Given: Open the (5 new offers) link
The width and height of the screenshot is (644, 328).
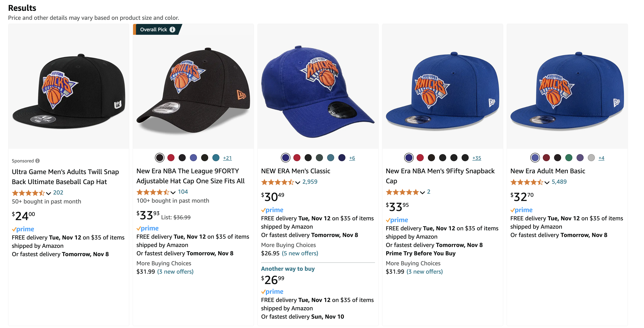Looking at the screenshot, I should pyautogui.click(x=300, y=253).
